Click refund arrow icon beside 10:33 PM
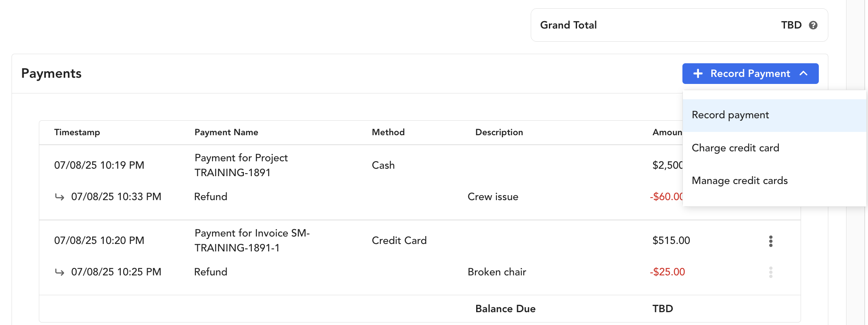The width and height of the screenshot is (868, 325). 60,197
